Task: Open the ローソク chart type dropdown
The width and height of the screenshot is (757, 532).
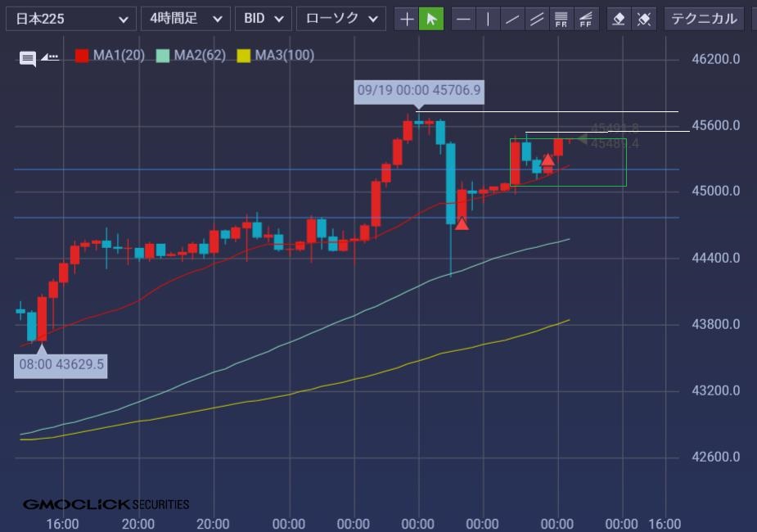Action: pos(340,18)
